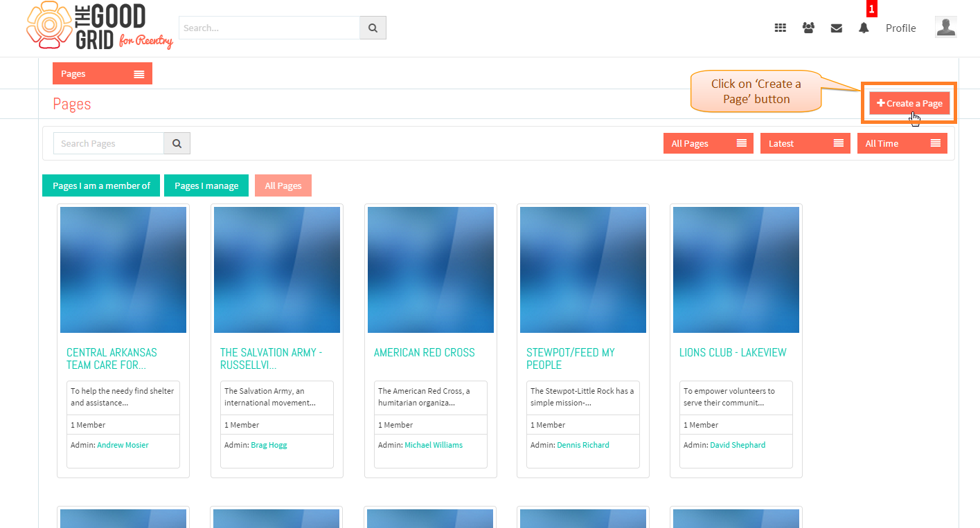Submit the top search magnifier button
This screenshot has height=528, width=980.
(x=373, y=28)
